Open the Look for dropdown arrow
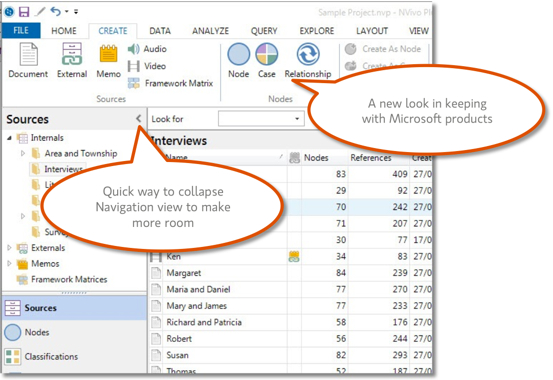This screenshot has width=553, height=380. tap(297, 119)
